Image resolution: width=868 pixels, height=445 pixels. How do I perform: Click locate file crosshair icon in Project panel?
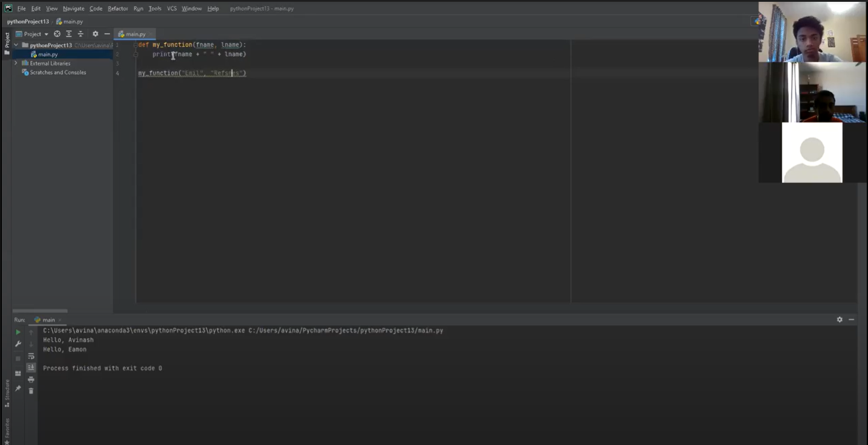(x=57, y=34)
